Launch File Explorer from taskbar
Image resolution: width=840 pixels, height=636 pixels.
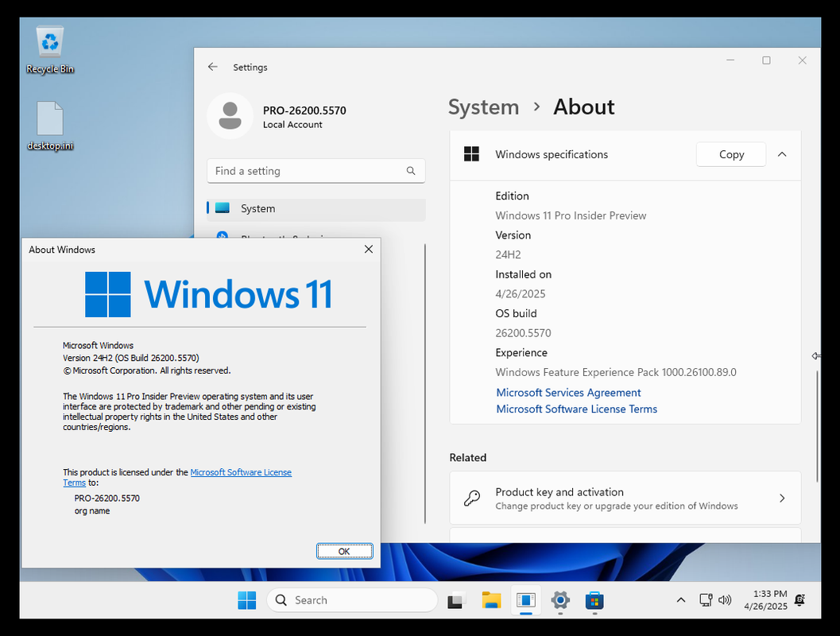[491, 600]
